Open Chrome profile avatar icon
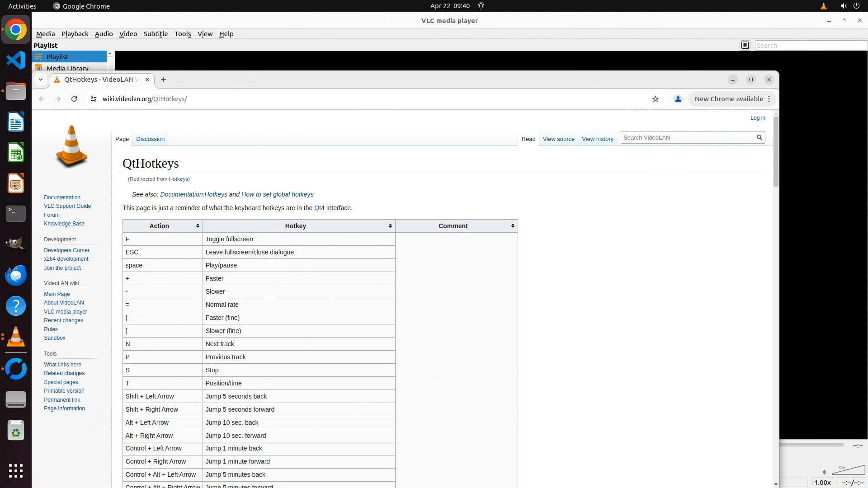 [678, 99]
